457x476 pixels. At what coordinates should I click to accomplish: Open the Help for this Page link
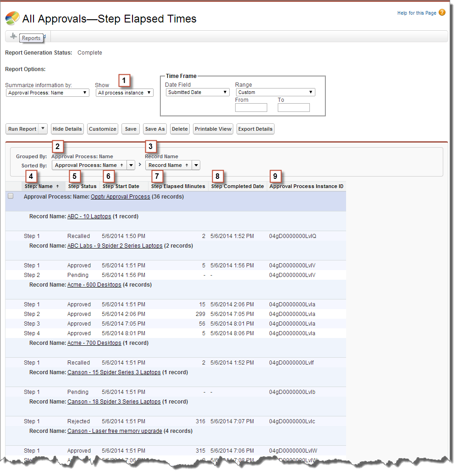coord(417,12)
